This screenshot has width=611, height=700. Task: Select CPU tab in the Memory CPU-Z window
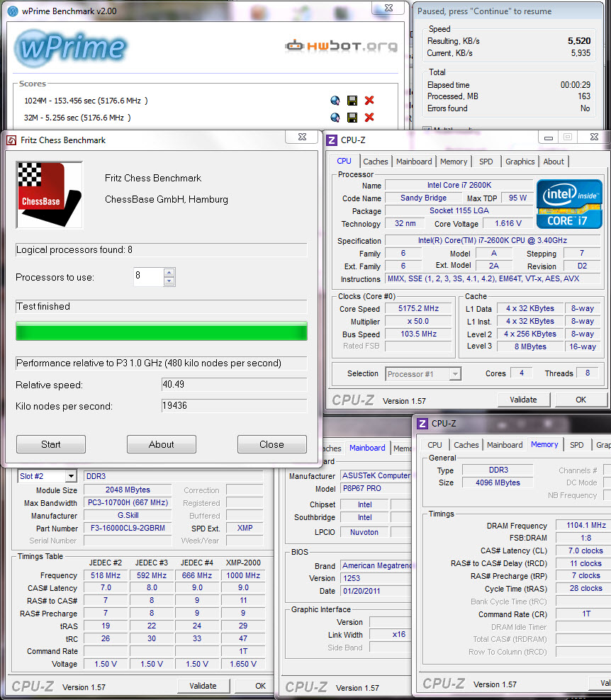[435, 445]
